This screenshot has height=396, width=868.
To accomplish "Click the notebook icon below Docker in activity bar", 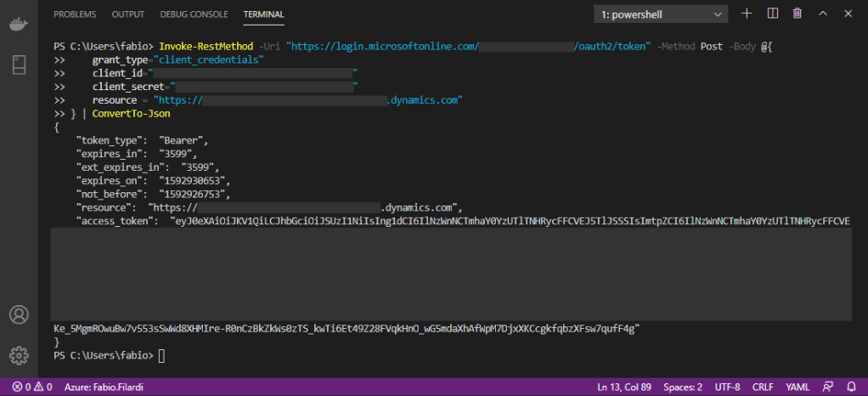I will pyautogui.click(x=18, y=64).
